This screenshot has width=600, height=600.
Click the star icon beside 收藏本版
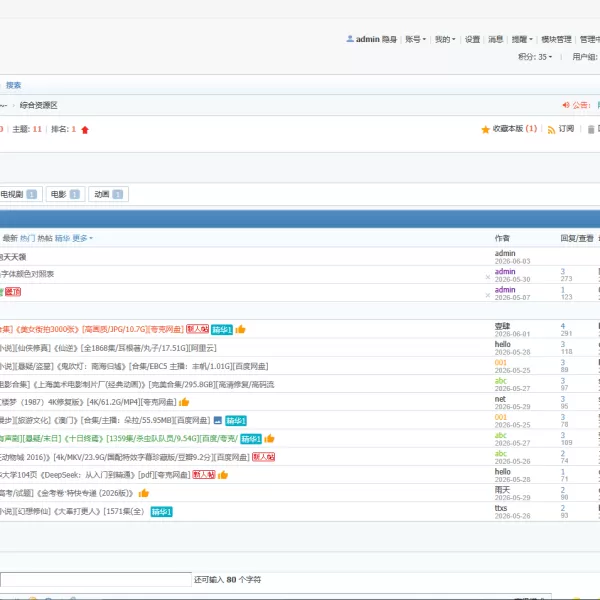point(485,129)
